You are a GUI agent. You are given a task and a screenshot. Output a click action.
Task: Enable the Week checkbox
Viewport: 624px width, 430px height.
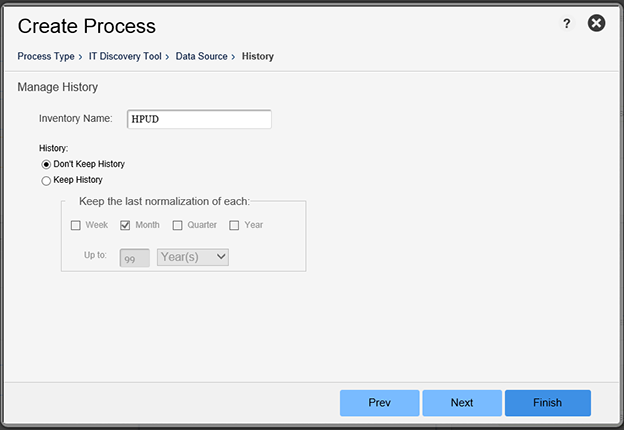[76, 226]
